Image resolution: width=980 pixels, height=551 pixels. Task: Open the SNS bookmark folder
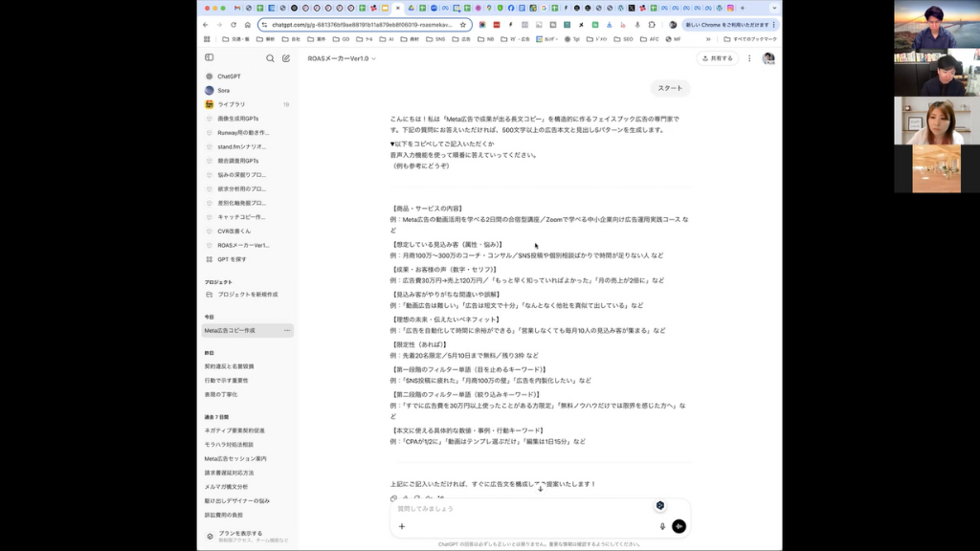click(x=435, y=38)
